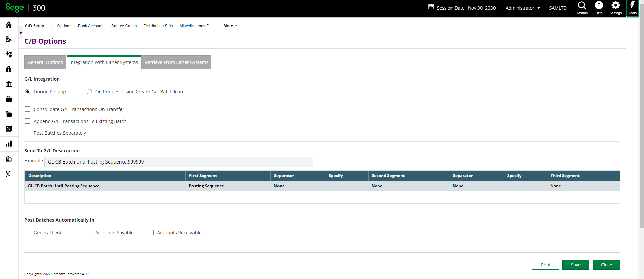The image size is (644, 279).
Task: Select On Request Using Create G/L Batch Icon
Action: pos(89,92)
